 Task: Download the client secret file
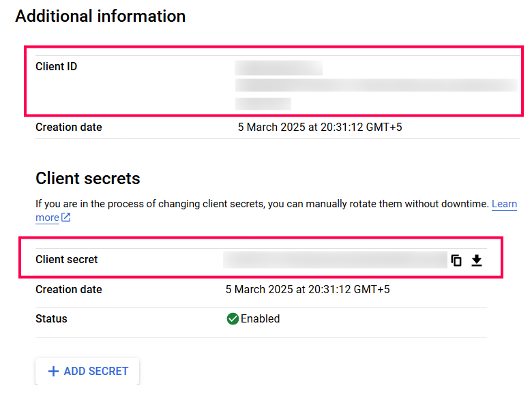click(x=477, y=260)
